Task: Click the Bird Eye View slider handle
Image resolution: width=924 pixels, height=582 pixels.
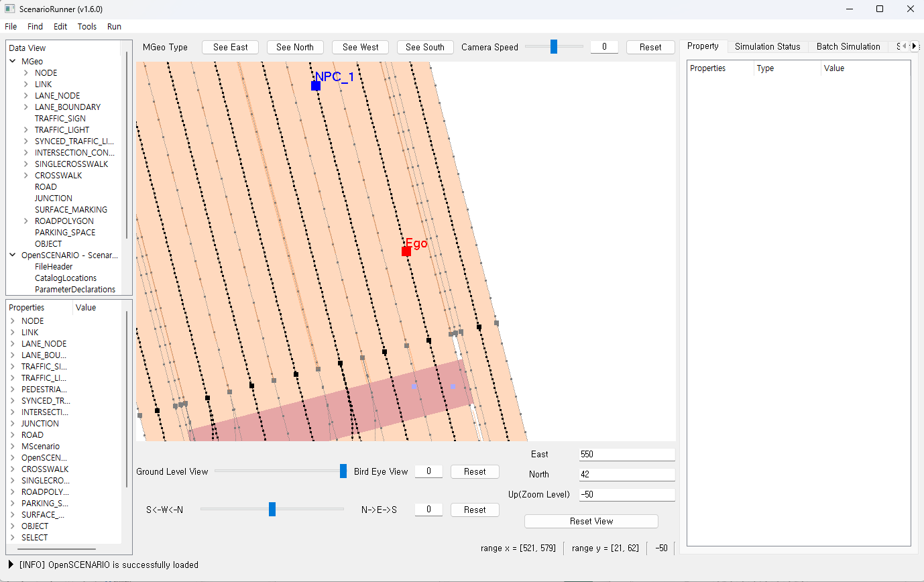Action: click(x=343, y=471)
